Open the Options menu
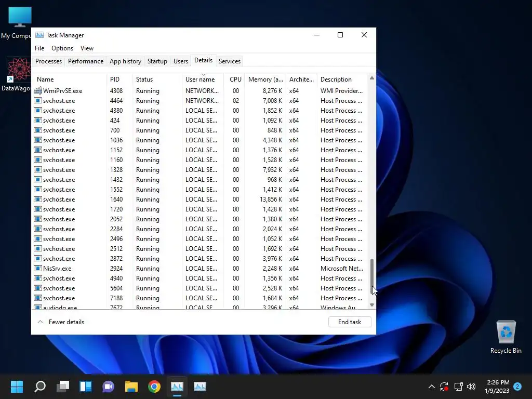 click(x=62, y=48)
